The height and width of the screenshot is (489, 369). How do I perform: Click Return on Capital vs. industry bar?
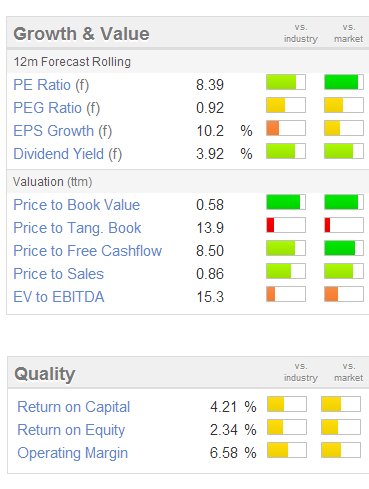(x=287, y=404)
